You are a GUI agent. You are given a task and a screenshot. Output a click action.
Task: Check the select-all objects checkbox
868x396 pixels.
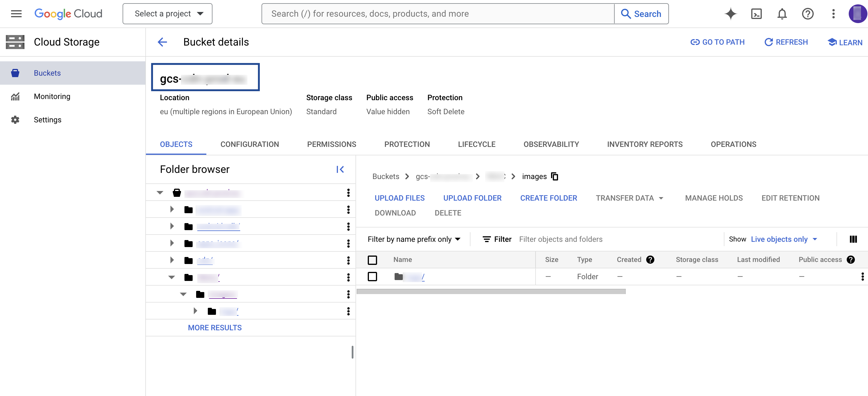(x=372, y=260)
